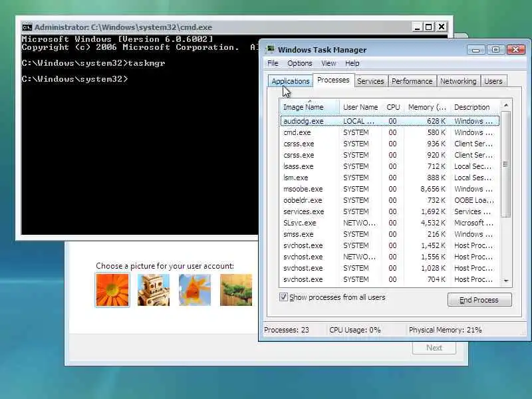Minimize the Windows Task Manager window

click(475, 50)
